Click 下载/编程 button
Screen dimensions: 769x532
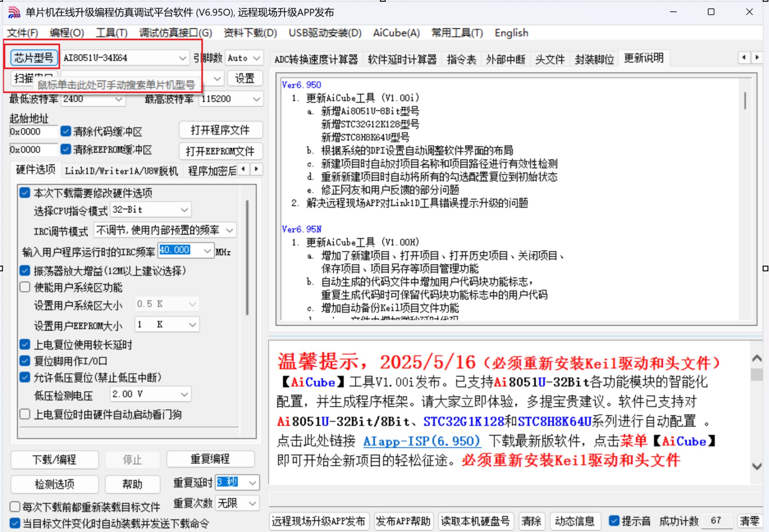pyautogui.click(x=54, y=459)
